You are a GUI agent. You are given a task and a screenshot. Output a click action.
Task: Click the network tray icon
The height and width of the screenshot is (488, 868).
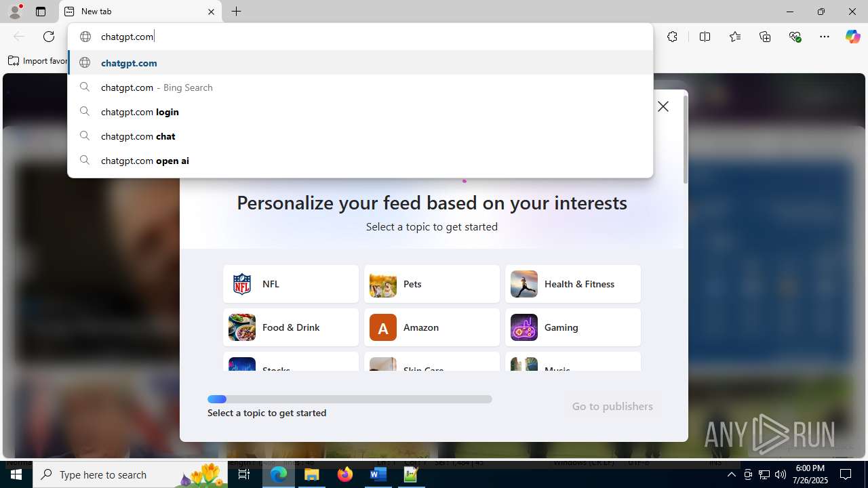(764, 474)
